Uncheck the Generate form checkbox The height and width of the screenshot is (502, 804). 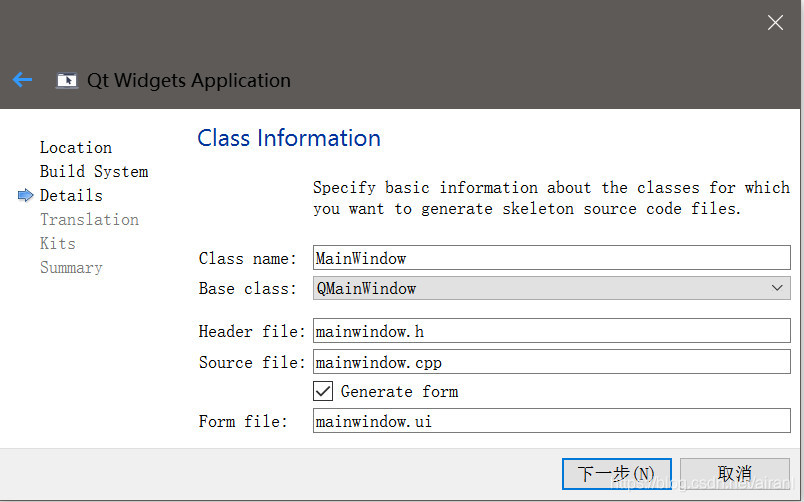[x=323, y=391]
